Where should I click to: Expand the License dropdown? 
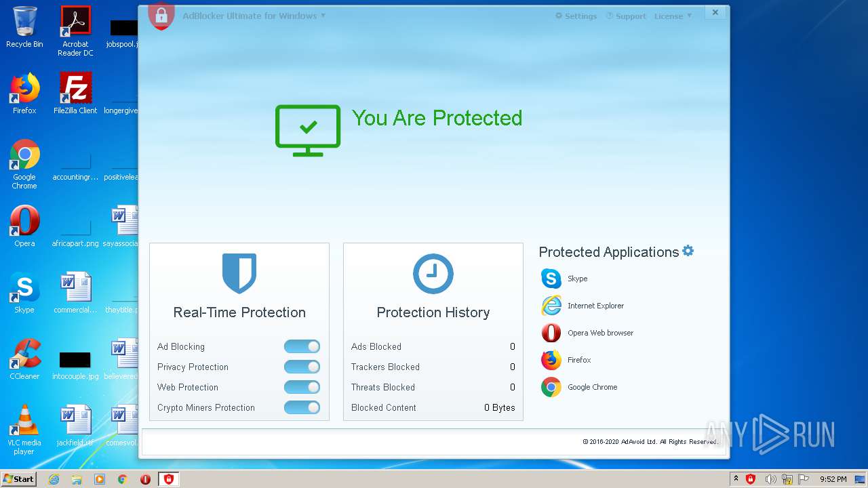[x=673, y=16]
